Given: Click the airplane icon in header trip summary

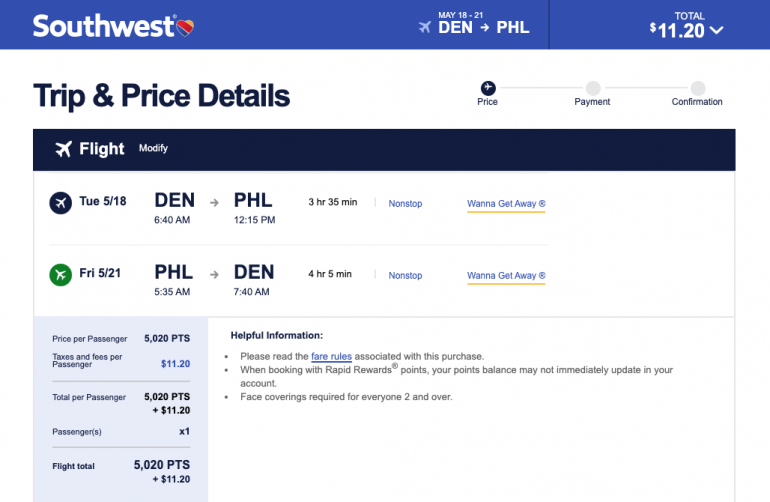Looking at the screenshot, I should coord(425,27).
